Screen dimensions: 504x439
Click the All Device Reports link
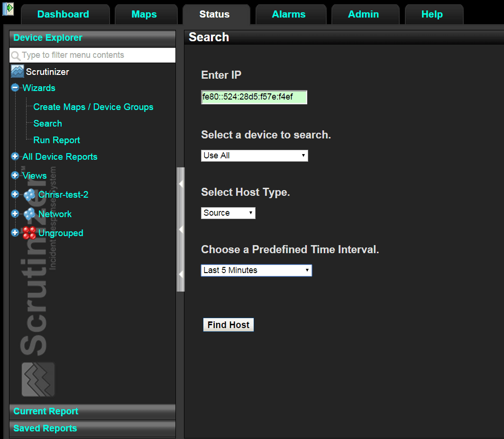pyautogui.click(x=60, y=157)
